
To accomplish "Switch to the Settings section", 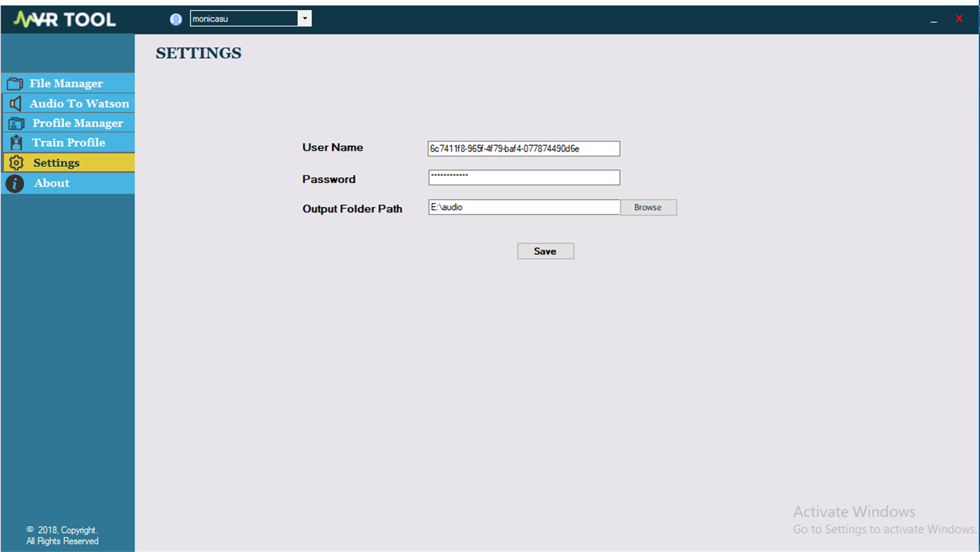I will pyautogui.click(x=55, y=161).
